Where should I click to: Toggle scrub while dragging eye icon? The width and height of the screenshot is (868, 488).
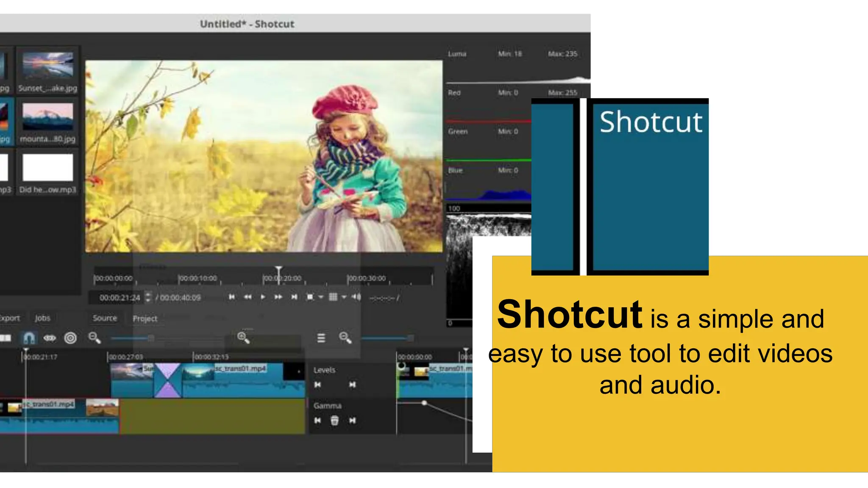tap(50, 338)
